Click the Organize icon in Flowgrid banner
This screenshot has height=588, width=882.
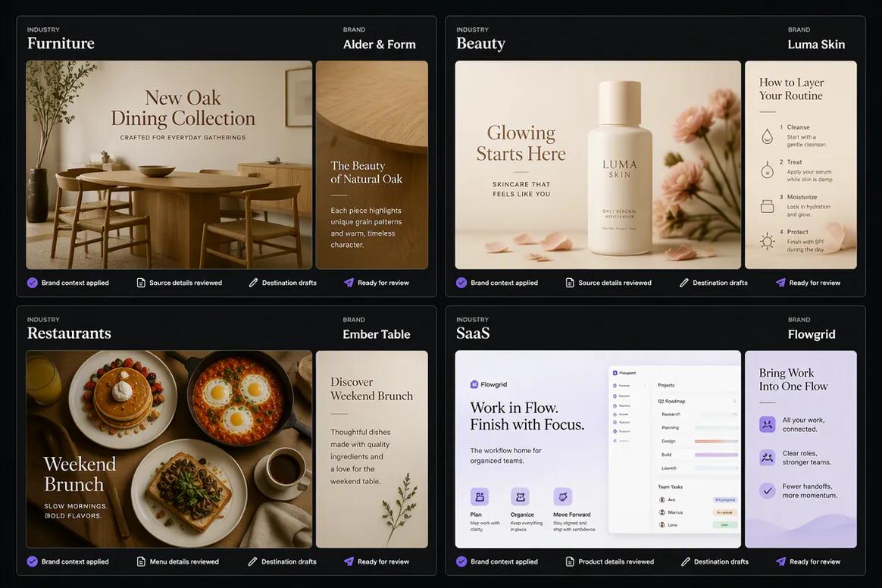[x=521, y=497]
